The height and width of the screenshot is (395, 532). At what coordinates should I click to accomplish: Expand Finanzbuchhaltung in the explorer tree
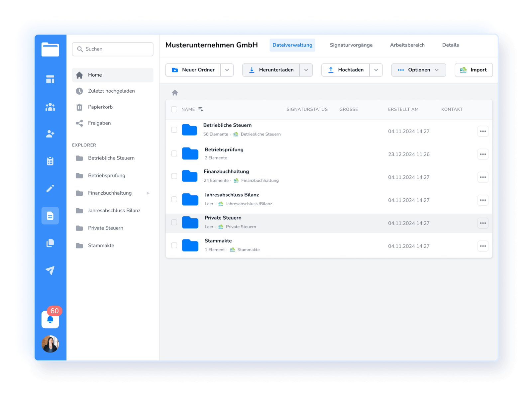click(x=148, y=193)
